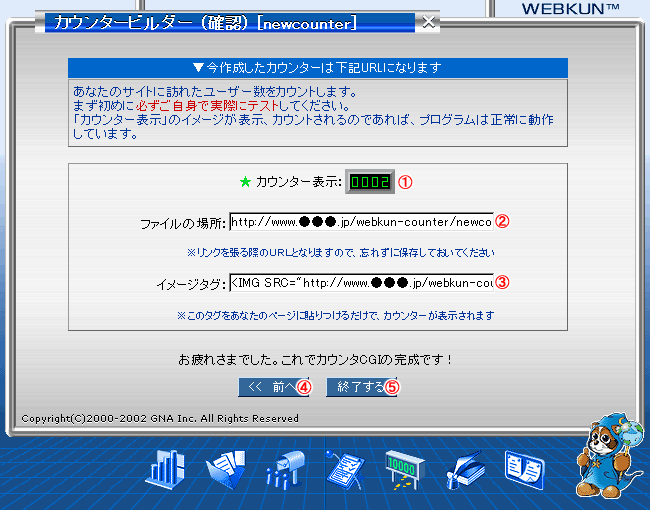Image resolution: width=650 pixels, height=510 pixels.
Task: Open the blue folder documents icon
Action: (226, 469)
